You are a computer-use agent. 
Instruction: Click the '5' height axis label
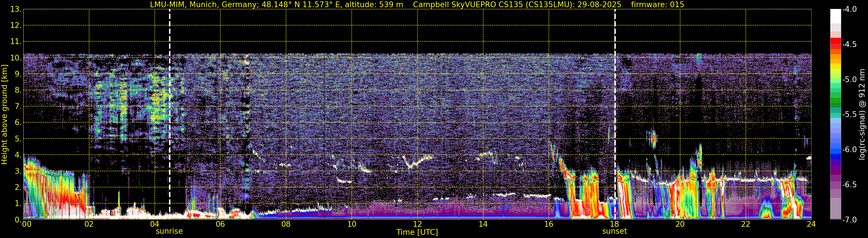[18, 139]
